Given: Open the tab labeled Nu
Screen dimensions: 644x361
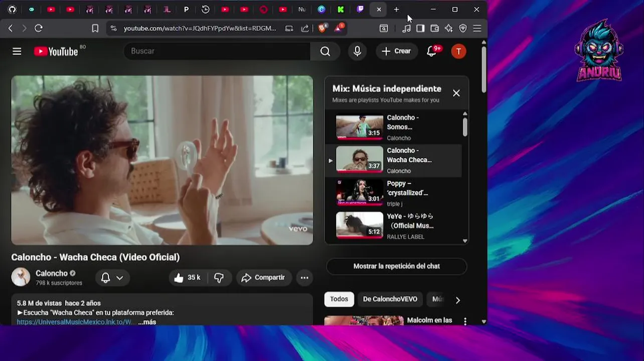Looking at the screenshot, I should [x=302, y=9].
